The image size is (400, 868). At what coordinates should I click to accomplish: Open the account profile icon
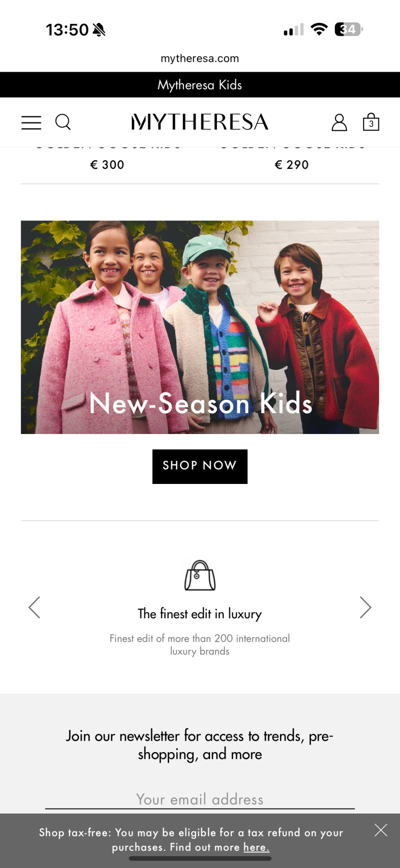tap(339, 122)
